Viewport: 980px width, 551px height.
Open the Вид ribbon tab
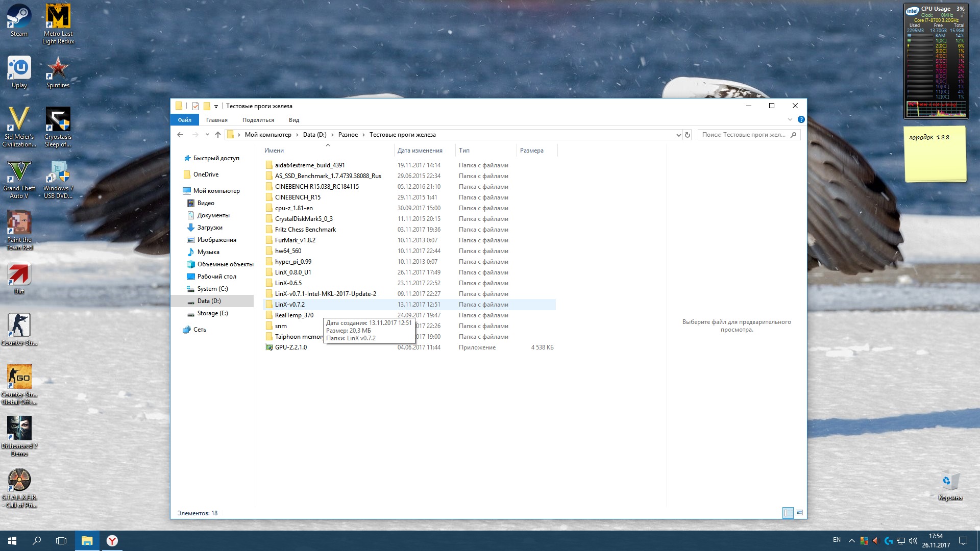coord(294,120)
